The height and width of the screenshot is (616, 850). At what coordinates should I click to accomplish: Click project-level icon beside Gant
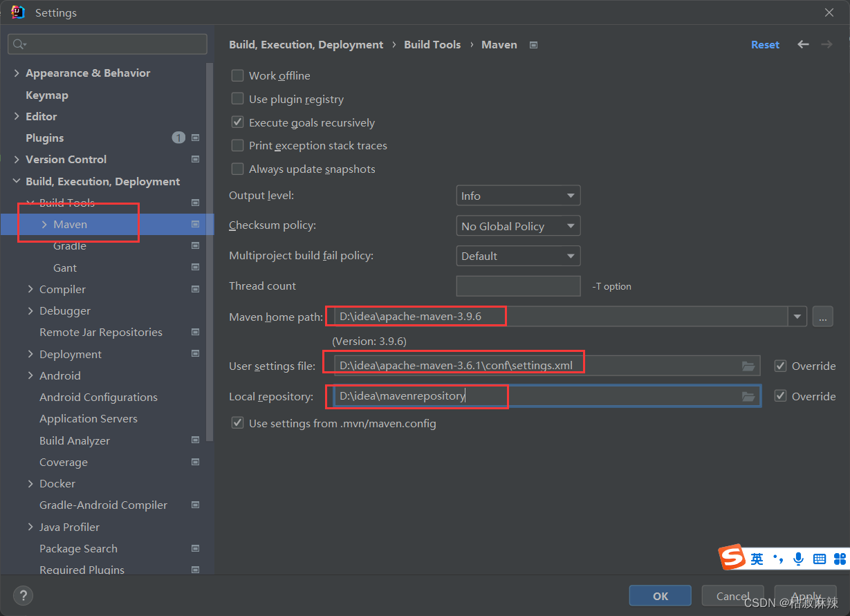click(195, 268)
